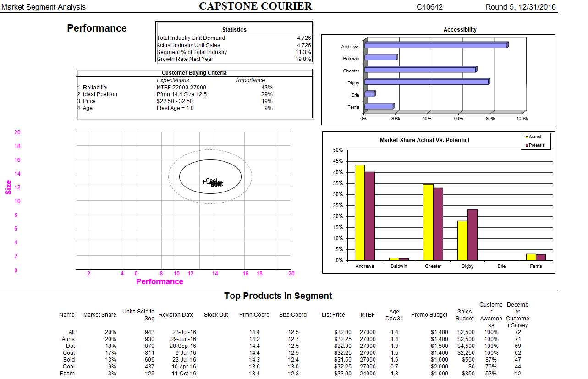Click Andrews yellow Actual market share bar
This screenshot has width=588, height=379.
[359, 213]
